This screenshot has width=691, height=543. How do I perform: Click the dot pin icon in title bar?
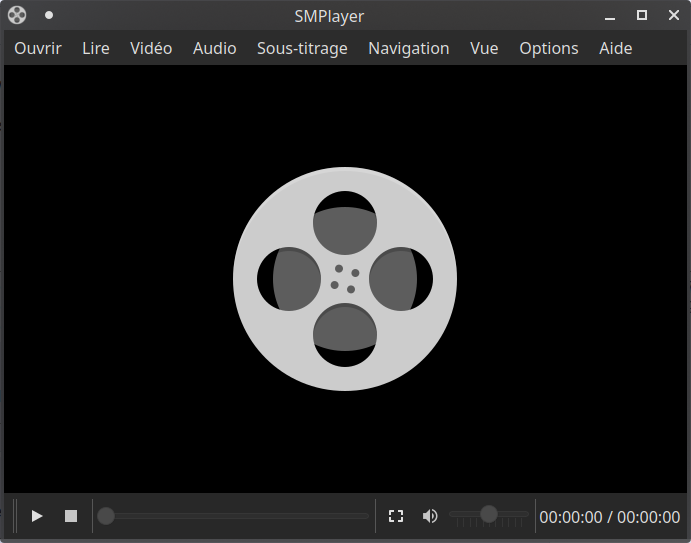[49, 15]
